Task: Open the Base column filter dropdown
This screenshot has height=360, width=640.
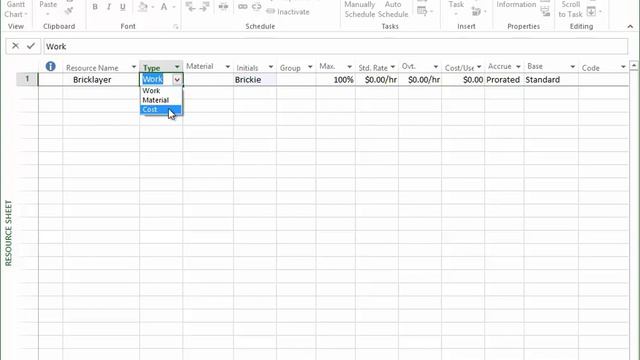Action: pos(572,67)
